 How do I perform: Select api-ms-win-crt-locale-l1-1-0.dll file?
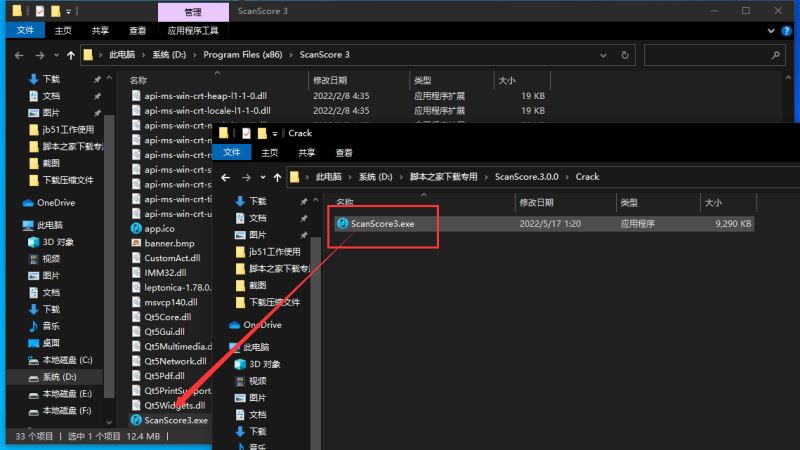[207, 110]
